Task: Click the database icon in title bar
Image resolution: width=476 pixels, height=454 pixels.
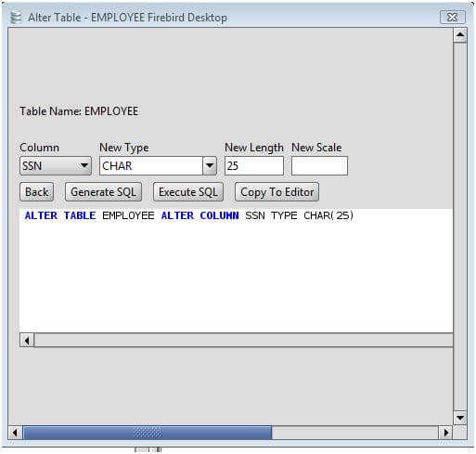Action: point(16,17)
